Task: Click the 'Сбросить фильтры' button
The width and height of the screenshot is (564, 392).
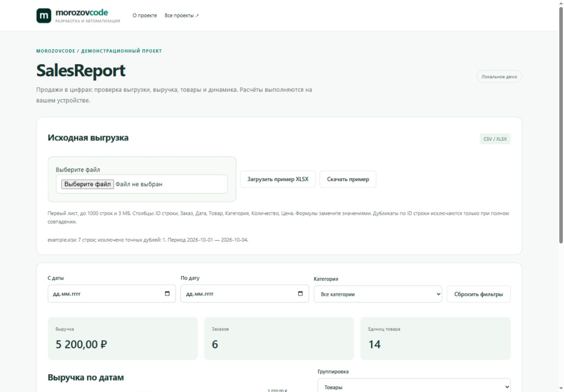Action: (479, 294)
